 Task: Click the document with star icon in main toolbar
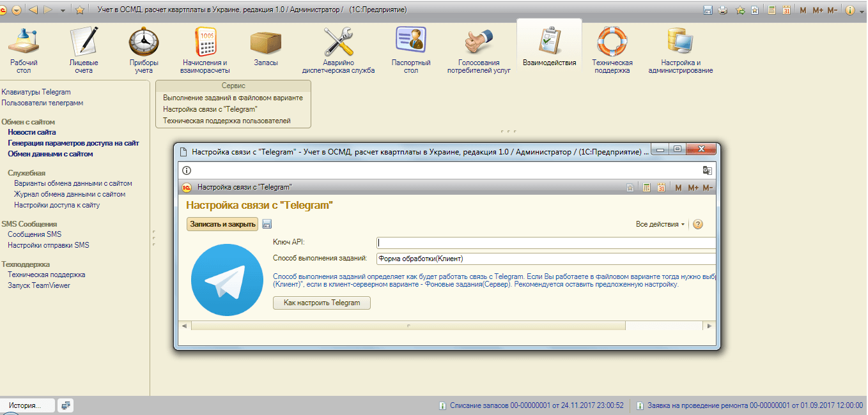click(755, 10)
